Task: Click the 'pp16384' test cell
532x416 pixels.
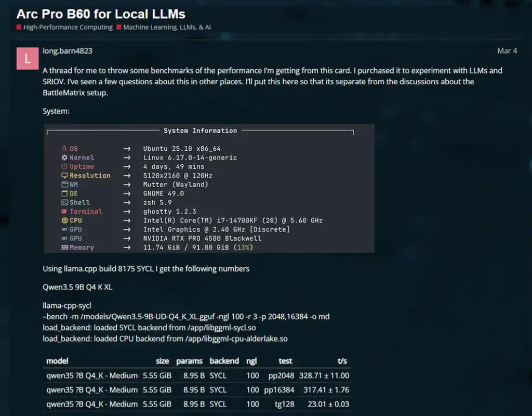Action: pos(279,390)
